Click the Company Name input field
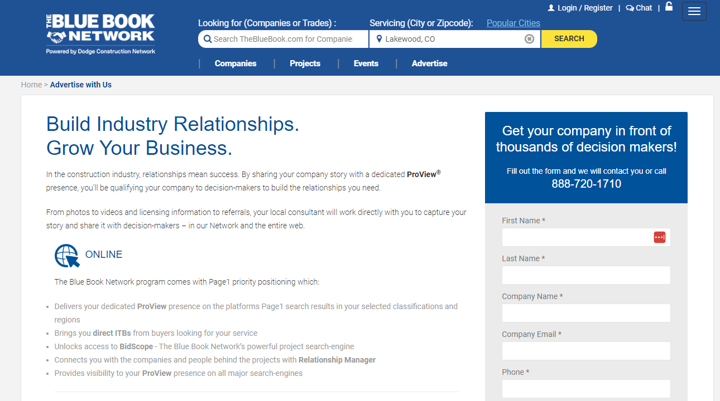The width and height of the screenshot is (720, 401). [585, 313]
